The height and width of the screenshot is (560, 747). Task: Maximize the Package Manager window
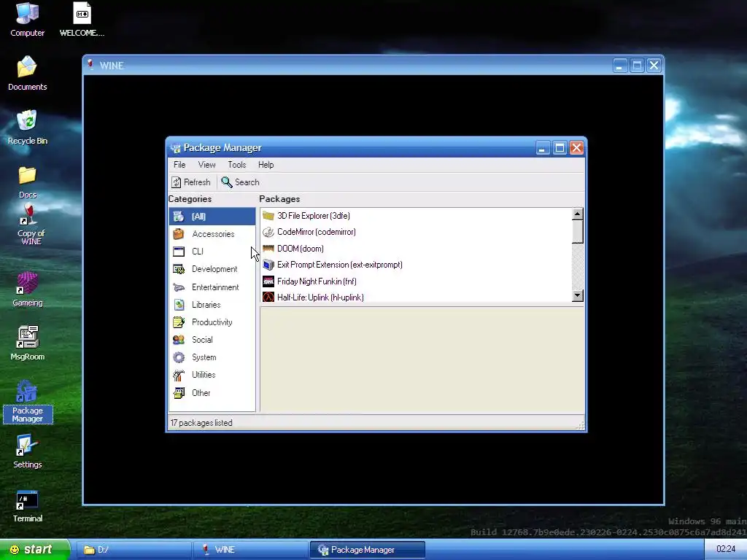click(x=560, y=148)
